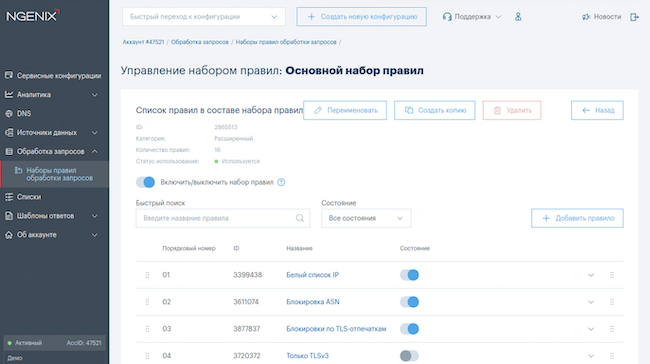Click the Добавить правило button

pyautogui.click(x=577, y=218)
